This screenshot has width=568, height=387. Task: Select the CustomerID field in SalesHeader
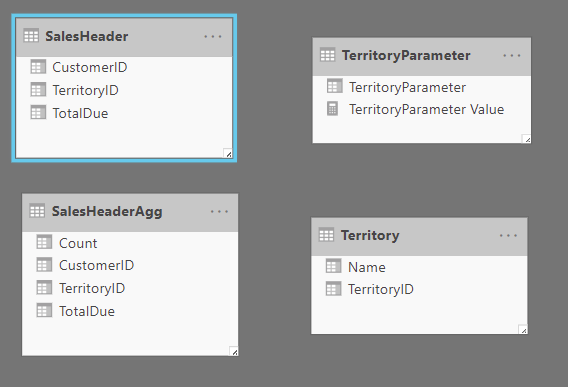tap(124, 67)
